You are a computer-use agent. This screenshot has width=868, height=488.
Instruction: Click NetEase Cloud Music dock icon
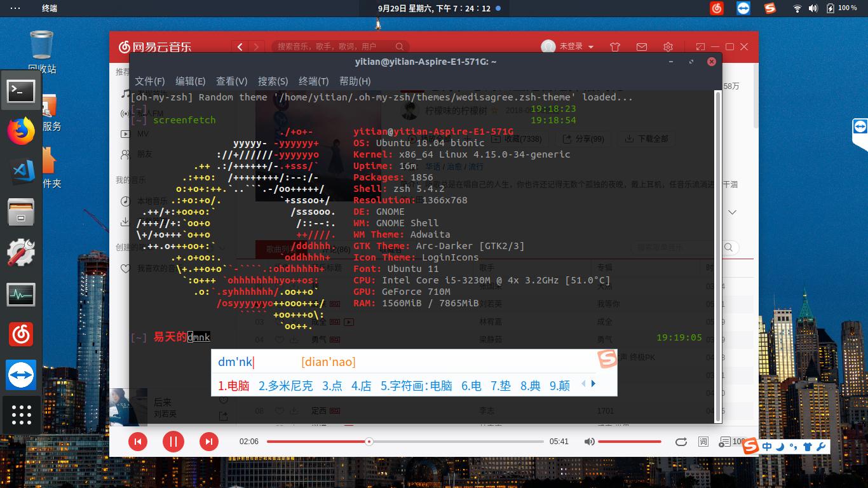pyautogui.click(x=21, y=334)
